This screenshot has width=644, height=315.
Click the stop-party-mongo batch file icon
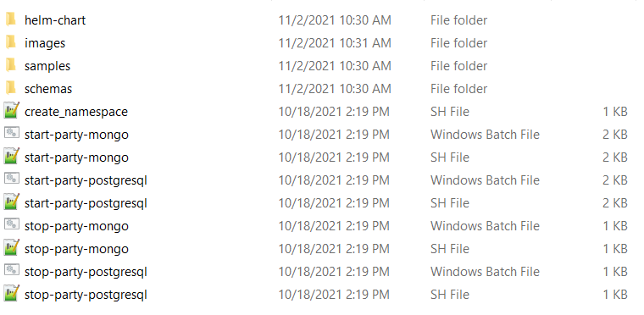(x=12, y=224)
